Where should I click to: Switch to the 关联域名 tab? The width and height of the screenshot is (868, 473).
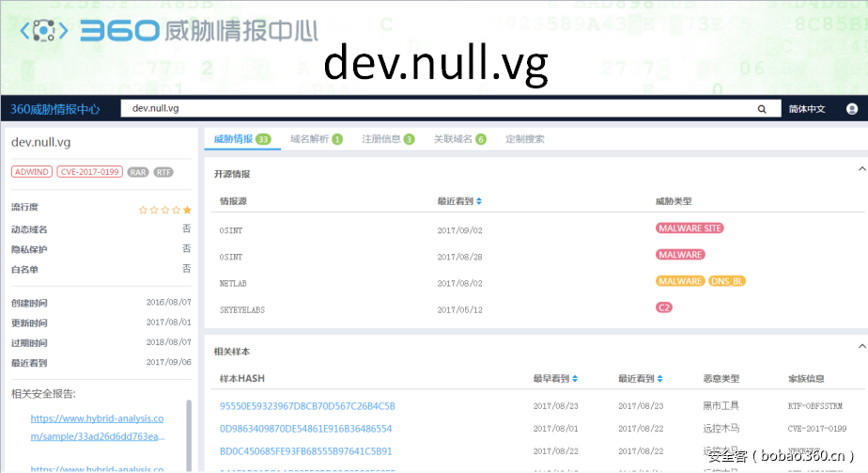click(x=460, y=139)
